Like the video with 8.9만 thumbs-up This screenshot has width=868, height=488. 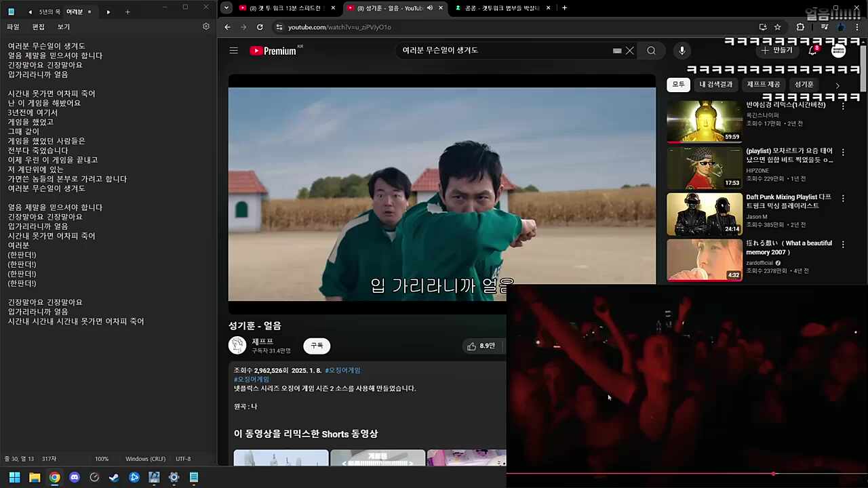pyautogui.click(x=481, y=346)
